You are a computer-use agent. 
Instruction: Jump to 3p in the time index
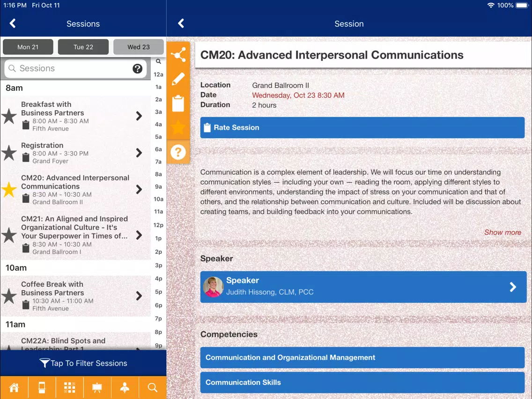pyautogui.click(x=158, y=266)
